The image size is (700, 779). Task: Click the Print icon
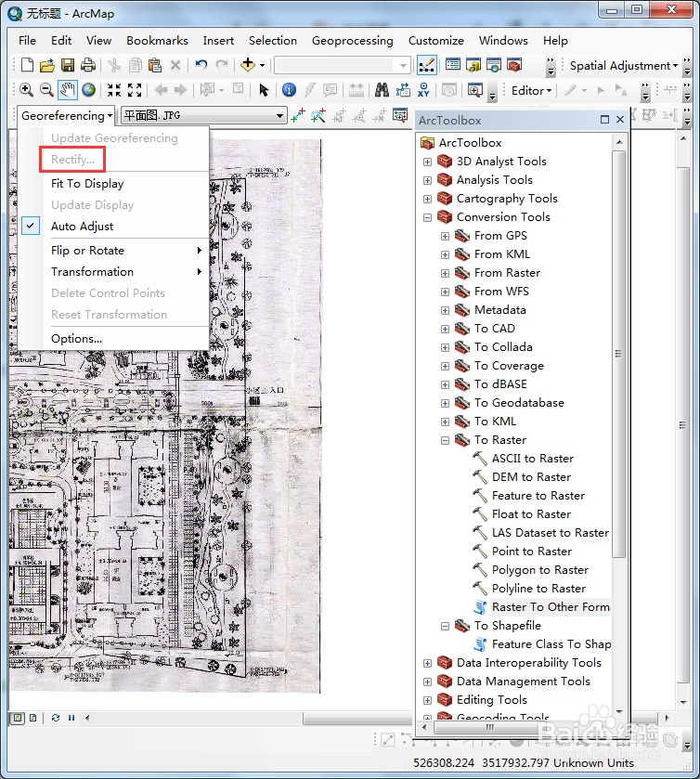[88, 65]
